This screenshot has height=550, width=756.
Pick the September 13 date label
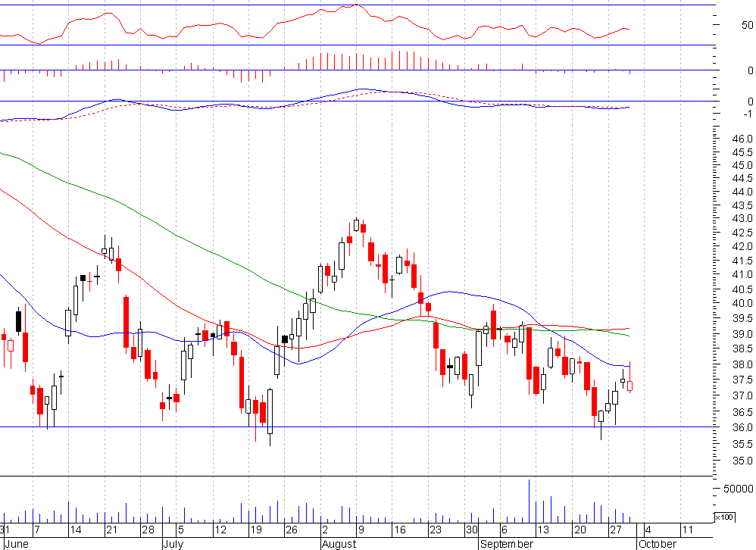543,530
